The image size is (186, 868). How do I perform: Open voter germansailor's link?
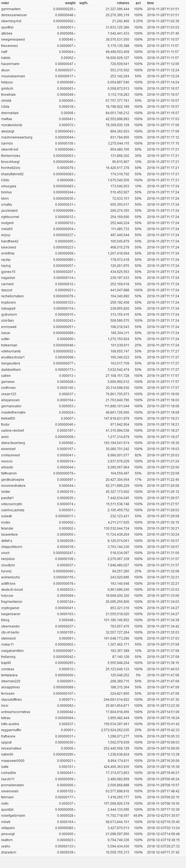coord(11,406)
